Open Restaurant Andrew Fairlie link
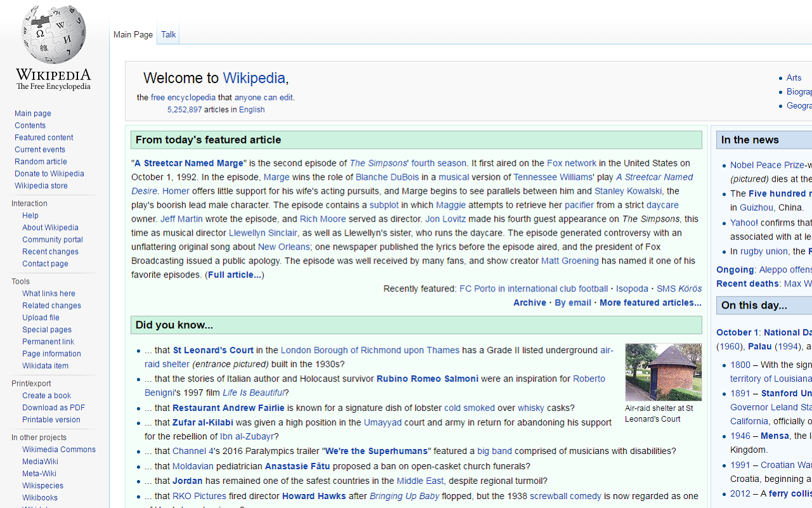This screenshot has height=508, width=812. point(228,409)
